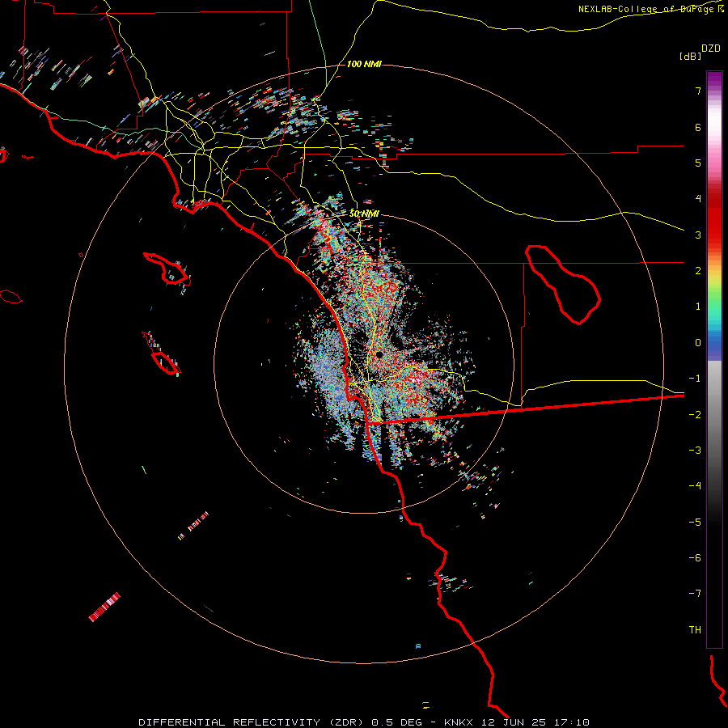The height and width of the screenshot is (728, 728).
Task: Click the "-6" value on the color scale
Action: pyautogui.click(x=695, y=557)
